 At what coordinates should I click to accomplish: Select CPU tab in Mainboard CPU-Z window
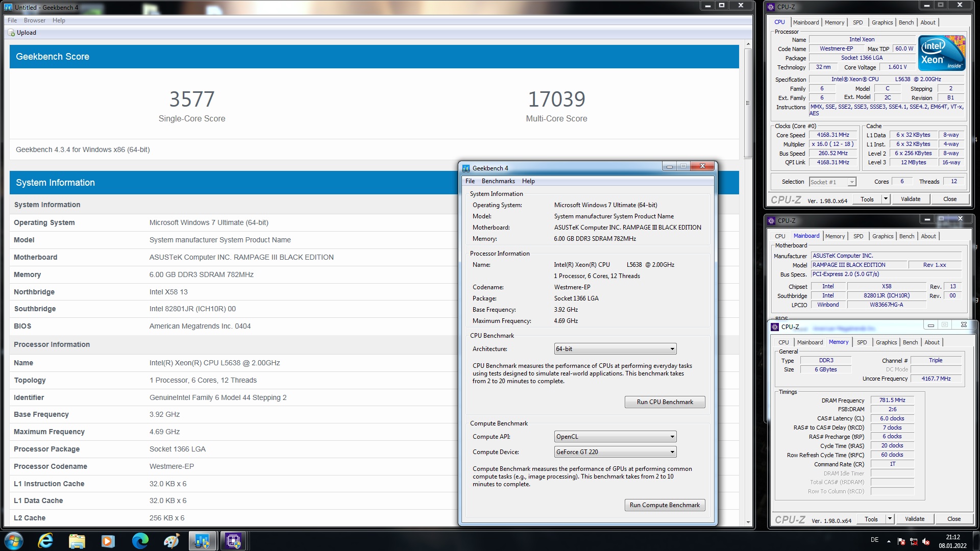tap(780, 236)
